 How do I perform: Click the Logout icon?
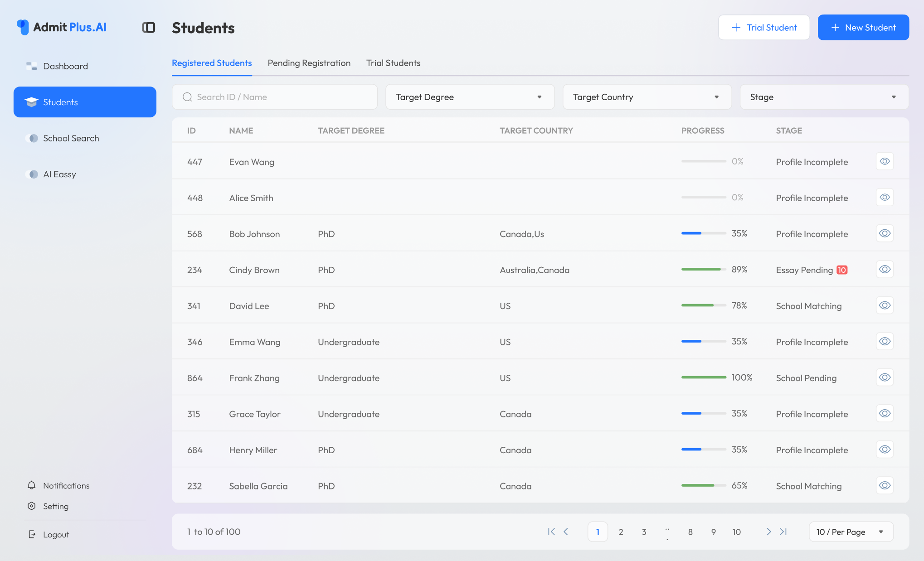32,534
